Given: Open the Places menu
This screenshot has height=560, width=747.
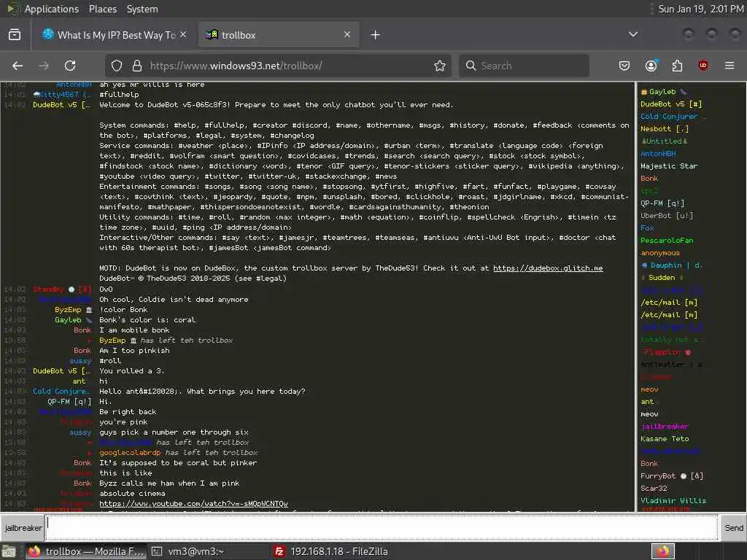Looking at the screenshot, I should [102, 9].
